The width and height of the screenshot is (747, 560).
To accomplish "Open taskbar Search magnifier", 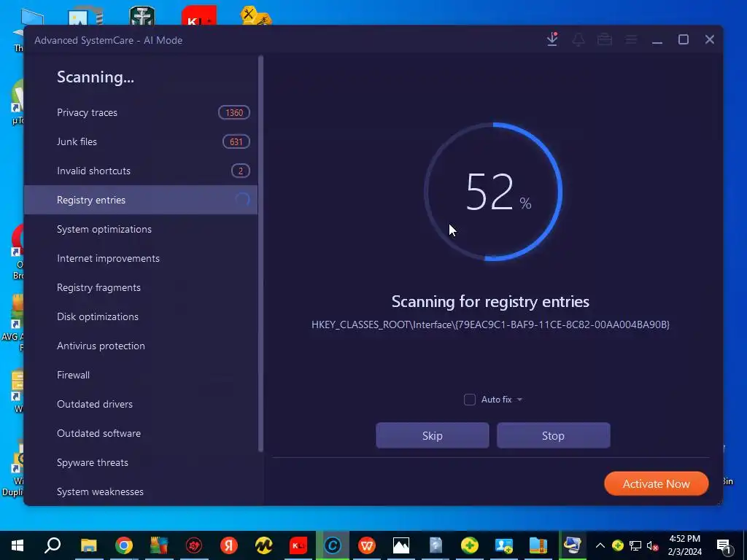I will 53,545.
